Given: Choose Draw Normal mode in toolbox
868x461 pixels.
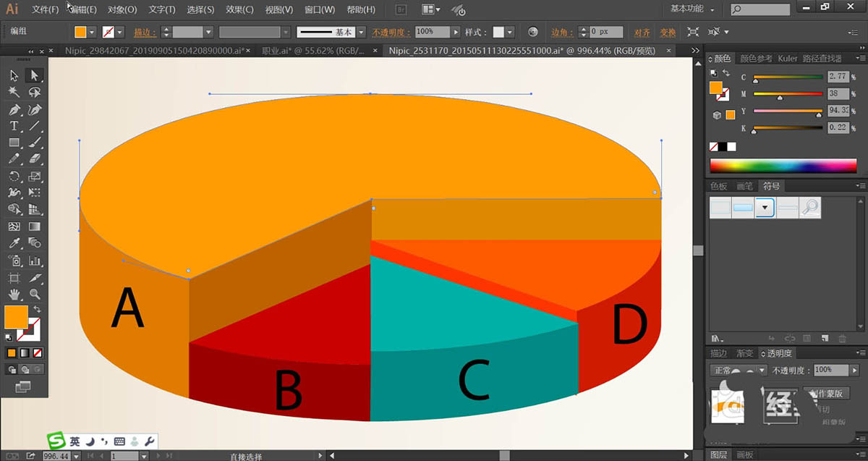Looking at the screenshot, I should click(12, 369).
